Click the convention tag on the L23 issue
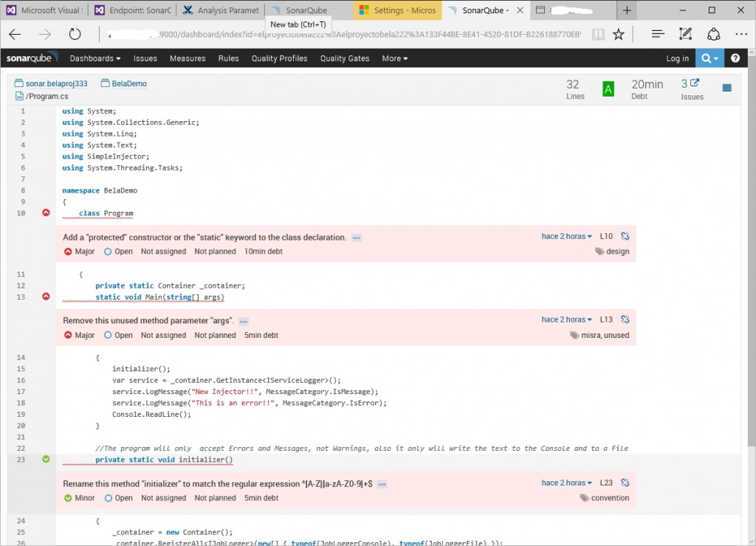The height and width of the screenshot is (546, 756). [x=605, y=498]
